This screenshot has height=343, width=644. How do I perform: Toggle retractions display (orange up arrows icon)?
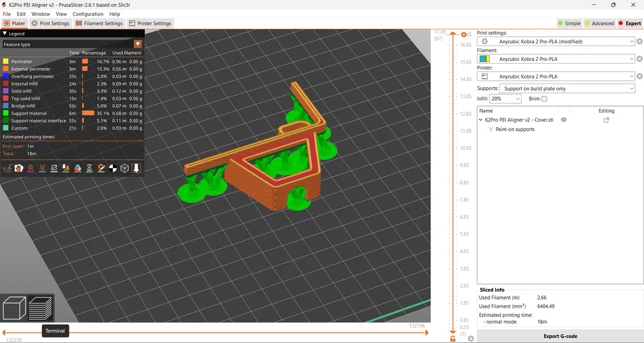30,168
